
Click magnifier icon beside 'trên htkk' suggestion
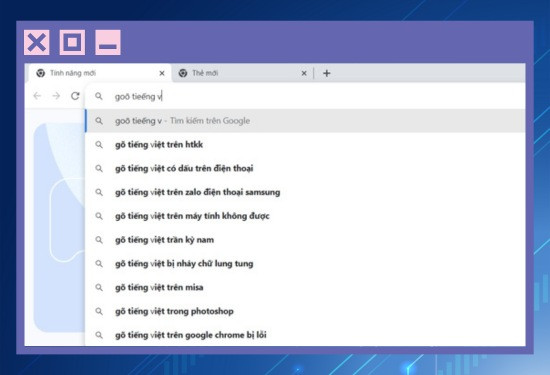click(99, 145)
